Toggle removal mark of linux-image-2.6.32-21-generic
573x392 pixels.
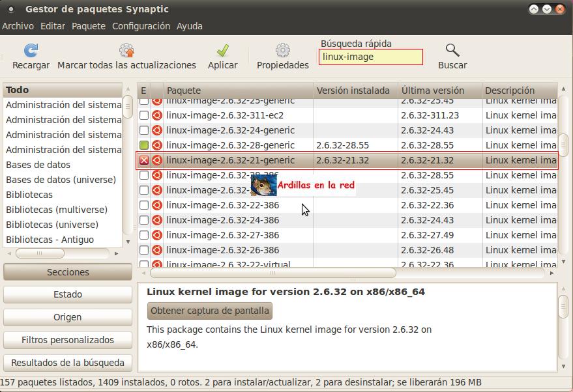(x=144, y=160)
